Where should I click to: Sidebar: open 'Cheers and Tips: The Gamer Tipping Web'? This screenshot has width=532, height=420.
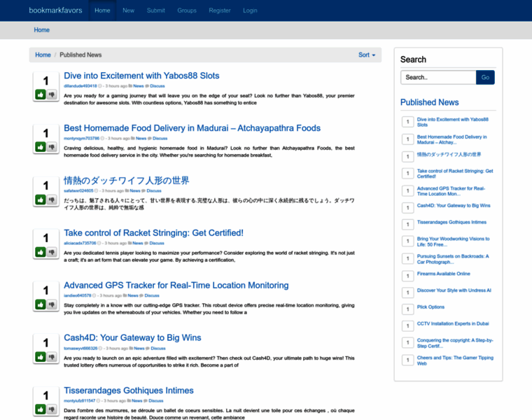coord(455,360)
